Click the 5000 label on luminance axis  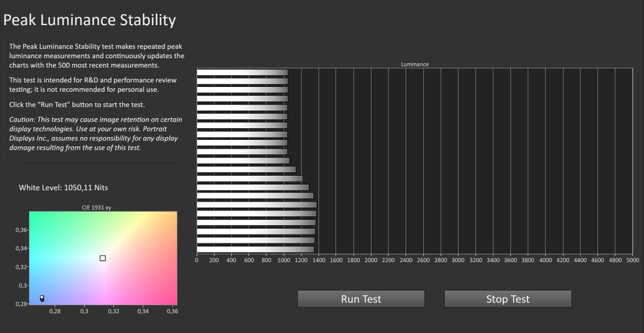coord(632,261)
